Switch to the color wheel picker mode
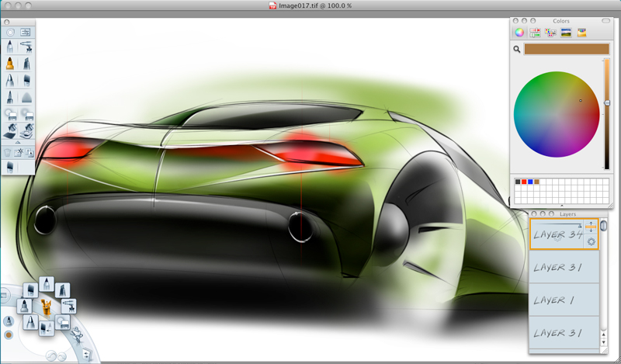 point(519,33)
